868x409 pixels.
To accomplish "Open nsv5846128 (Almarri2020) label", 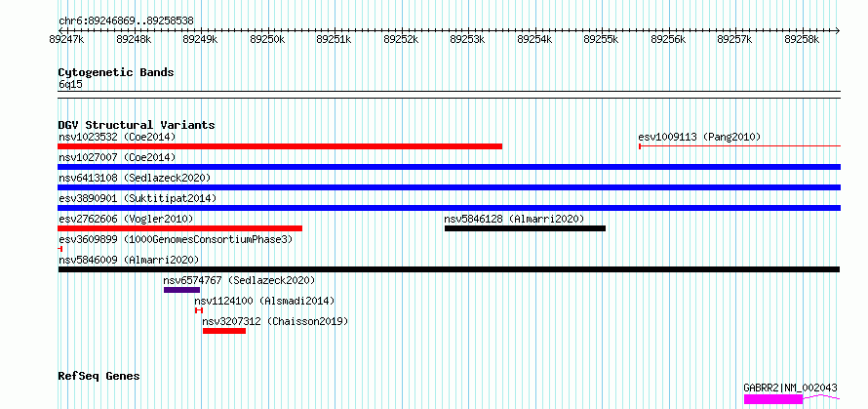I will [514, 219].
